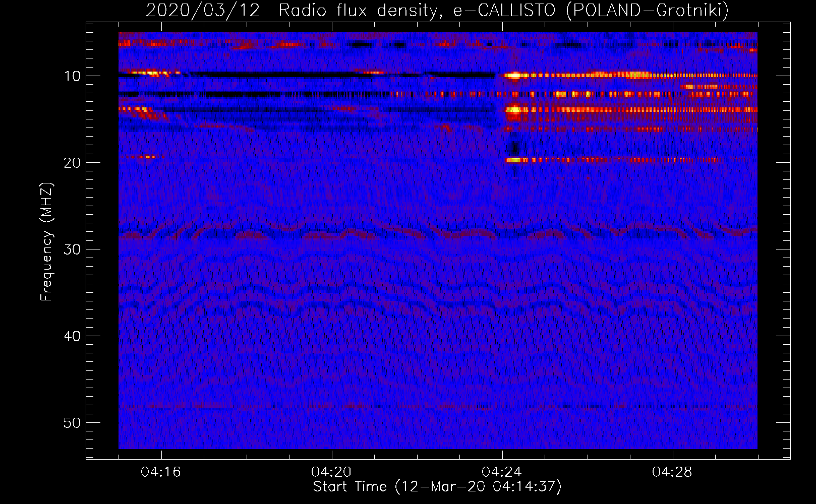Select the 'Frequency (MHZ)' axis label
This screenshot has width=816, height=504.
(x=46, y=242)
